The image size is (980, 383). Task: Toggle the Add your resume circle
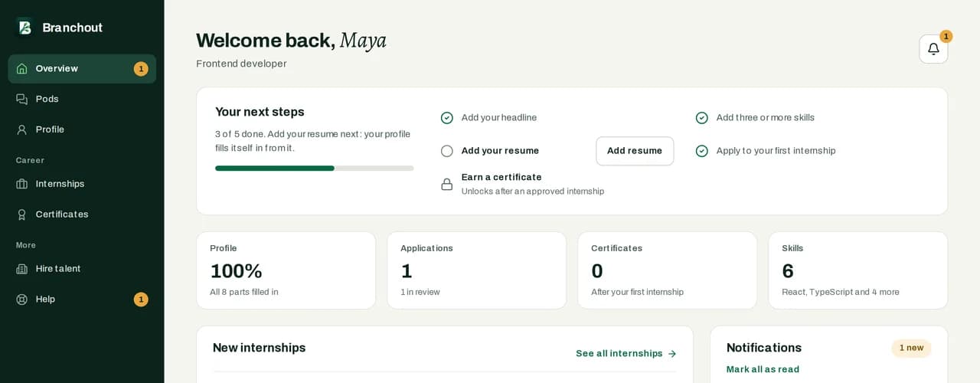447,151
